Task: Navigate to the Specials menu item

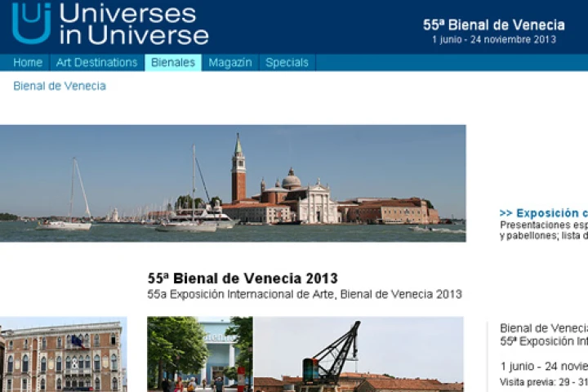Action: pos(287,63)
